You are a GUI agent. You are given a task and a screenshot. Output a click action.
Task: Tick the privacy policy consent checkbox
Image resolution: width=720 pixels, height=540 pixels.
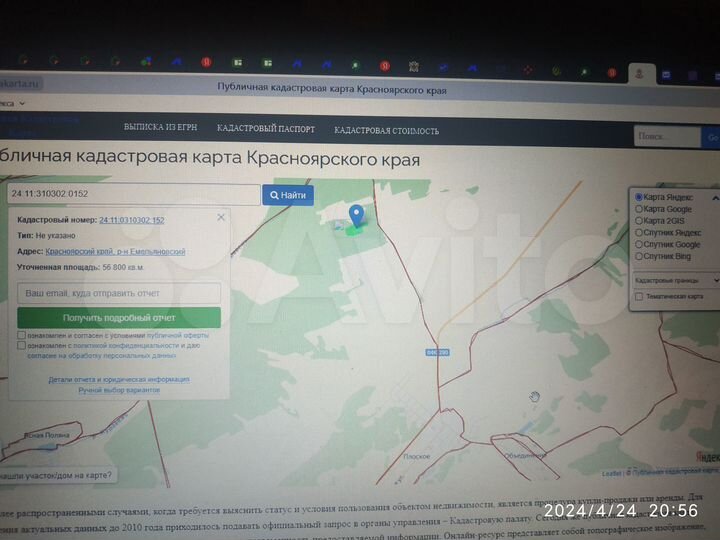coord(22,346)
